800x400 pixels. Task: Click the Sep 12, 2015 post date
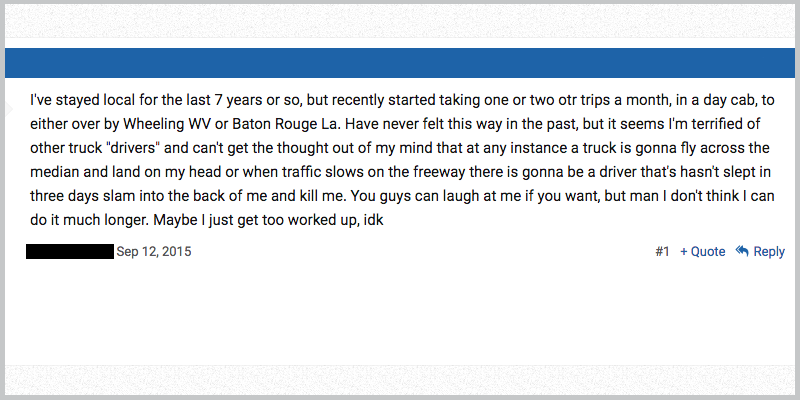154,252
